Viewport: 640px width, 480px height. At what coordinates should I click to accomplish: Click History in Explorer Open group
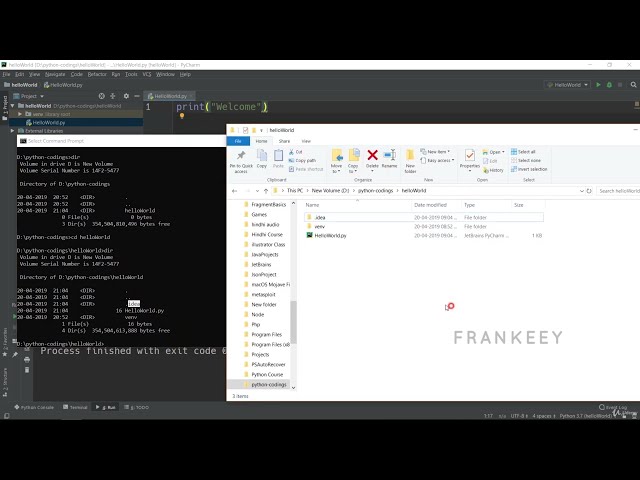(x=493, y=170)
